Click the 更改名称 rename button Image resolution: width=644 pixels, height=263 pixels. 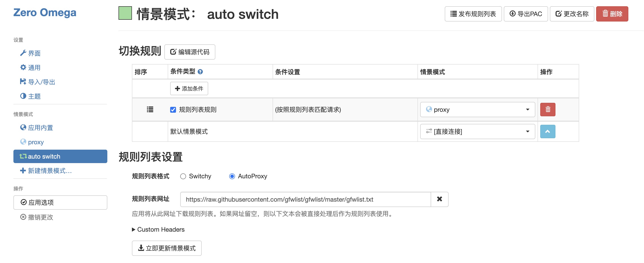(572, 14)
